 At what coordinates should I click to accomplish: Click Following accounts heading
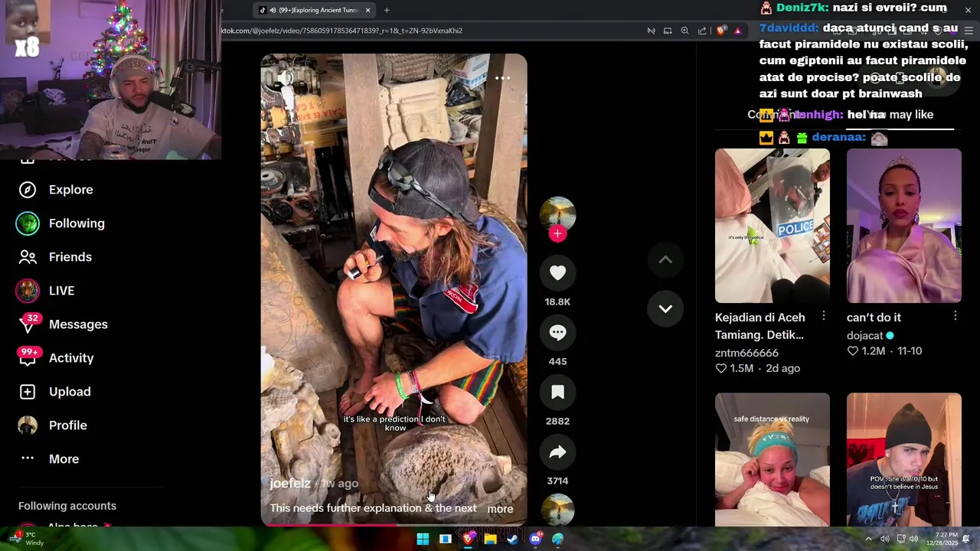67,506
